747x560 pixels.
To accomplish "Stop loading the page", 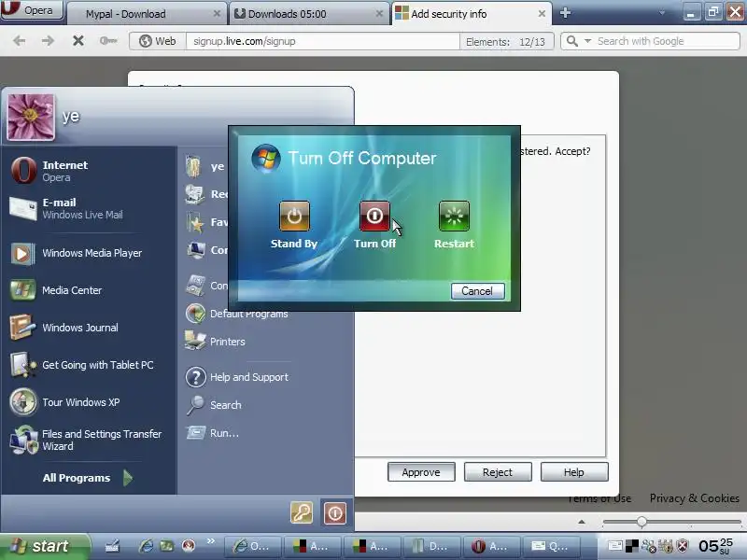I will (78, 41).
